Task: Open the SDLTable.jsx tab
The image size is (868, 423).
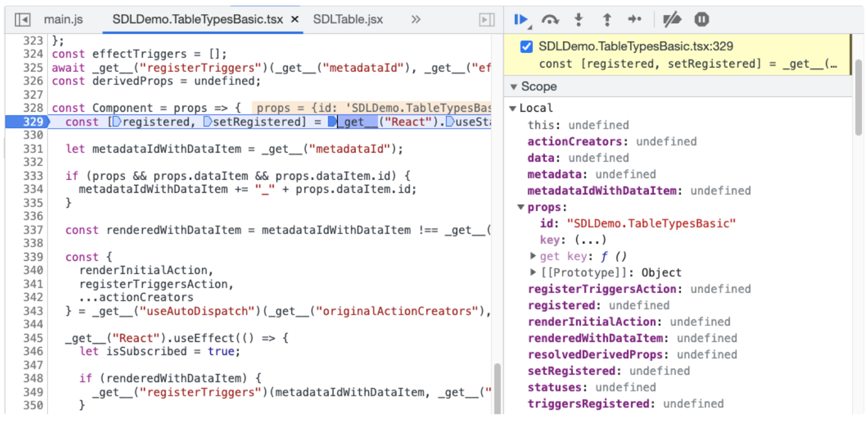Action: [x=348, y=19]
